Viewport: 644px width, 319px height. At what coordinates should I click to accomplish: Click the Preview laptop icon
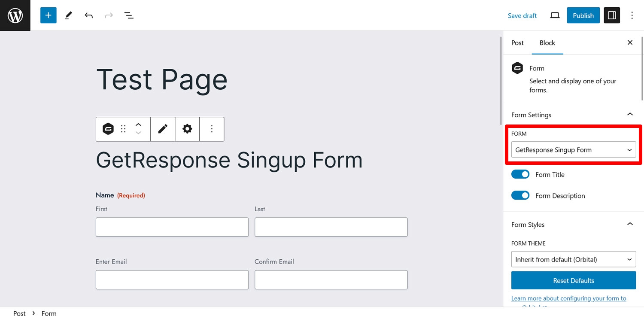(555, 15)
